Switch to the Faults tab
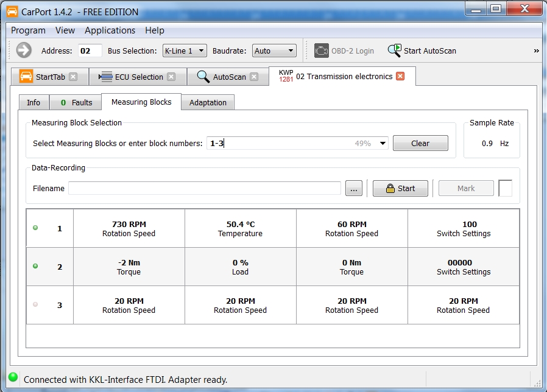 pos(76,102)
